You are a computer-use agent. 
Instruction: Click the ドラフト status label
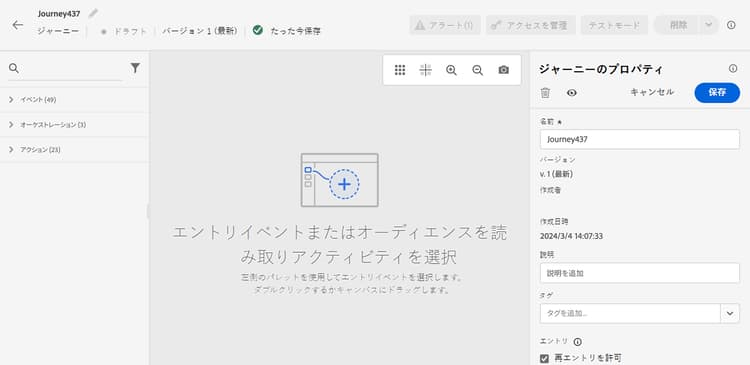[x=129, y=31]
